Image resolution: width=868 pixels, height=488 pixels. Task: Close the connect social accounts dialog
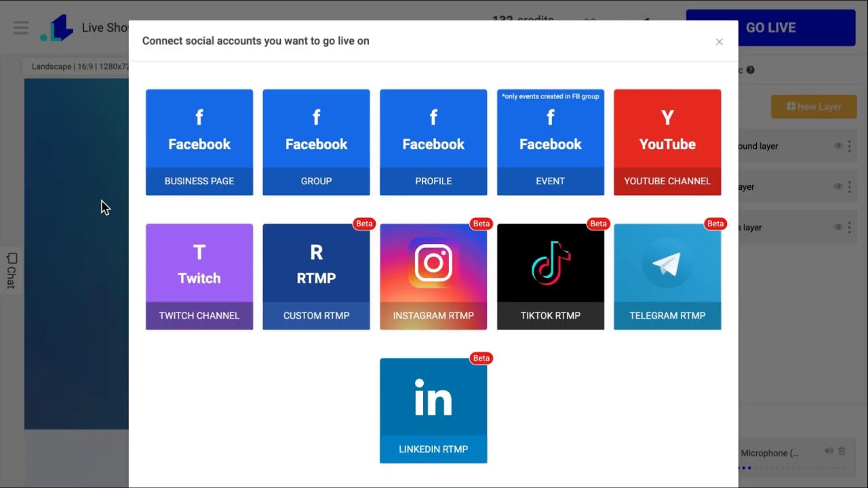point(719,42)
